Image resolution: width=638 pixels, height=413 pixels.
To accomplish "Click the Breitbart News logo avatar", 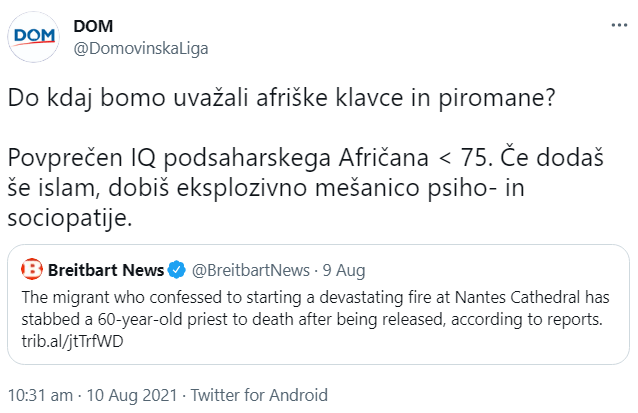I will click(32, 269).
